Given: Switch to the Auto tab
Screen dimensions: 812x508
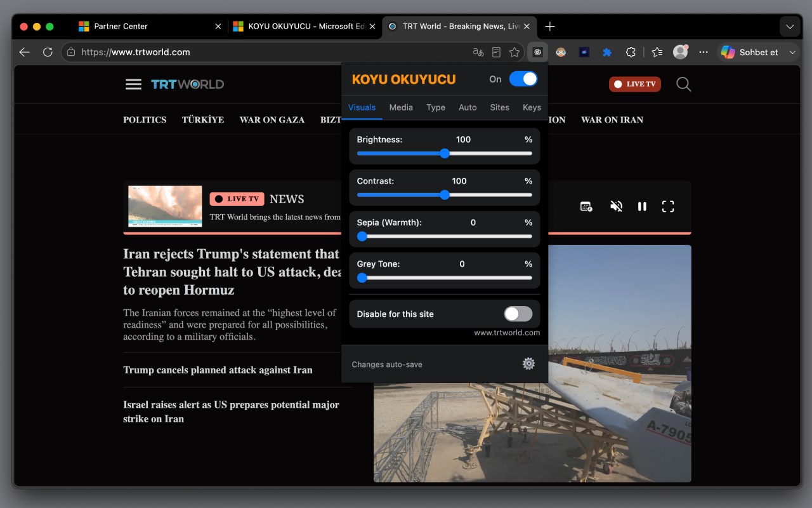Looking at the screenshot, I should coord(468,107).
